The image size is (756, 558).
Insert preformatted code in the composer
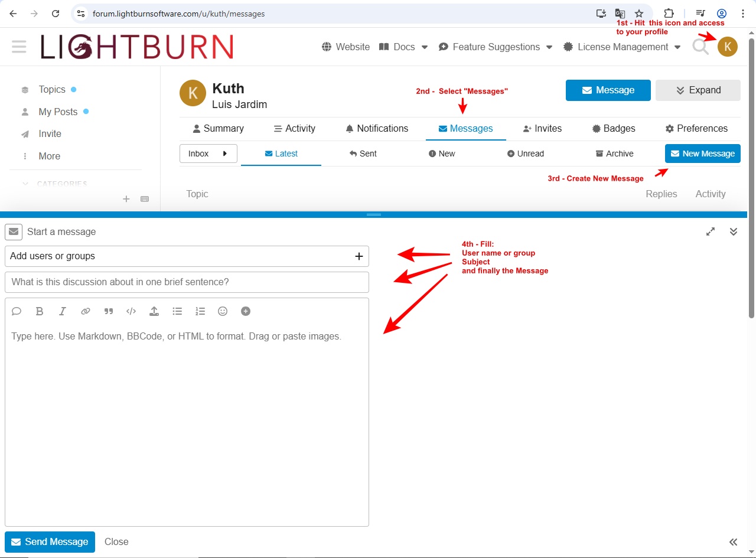131,311
